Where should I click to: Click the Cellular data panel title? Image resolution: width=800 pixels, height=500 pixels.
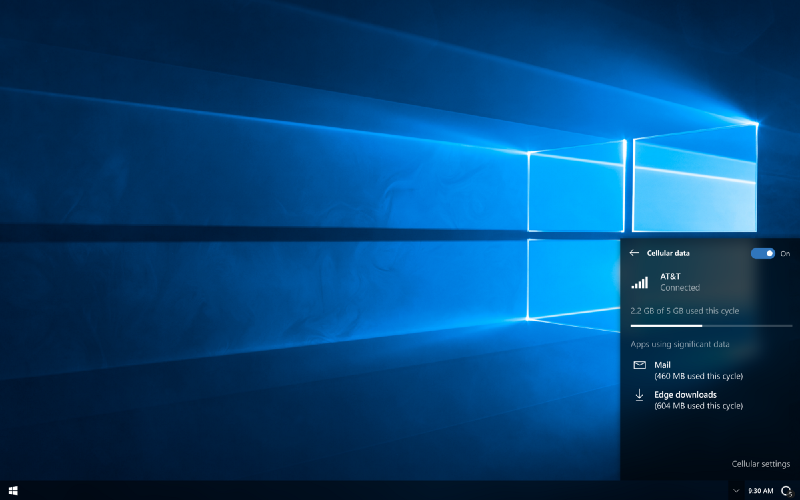click(x=668, y=253)
